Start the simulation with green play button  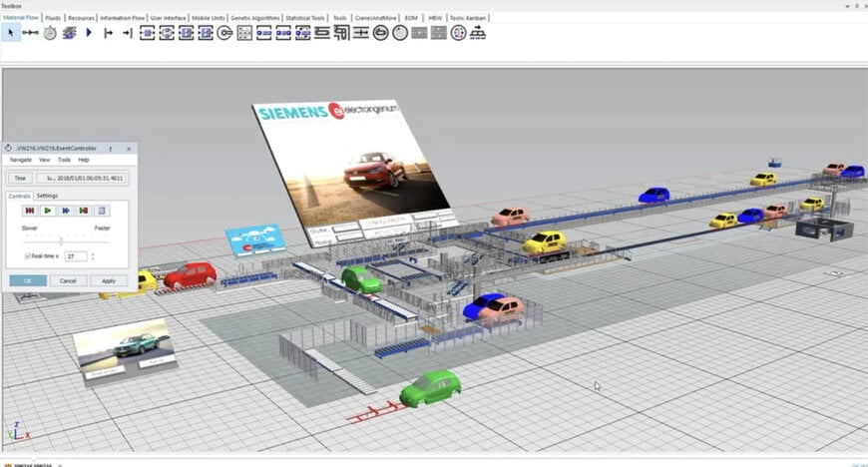(x=48, y=211)
